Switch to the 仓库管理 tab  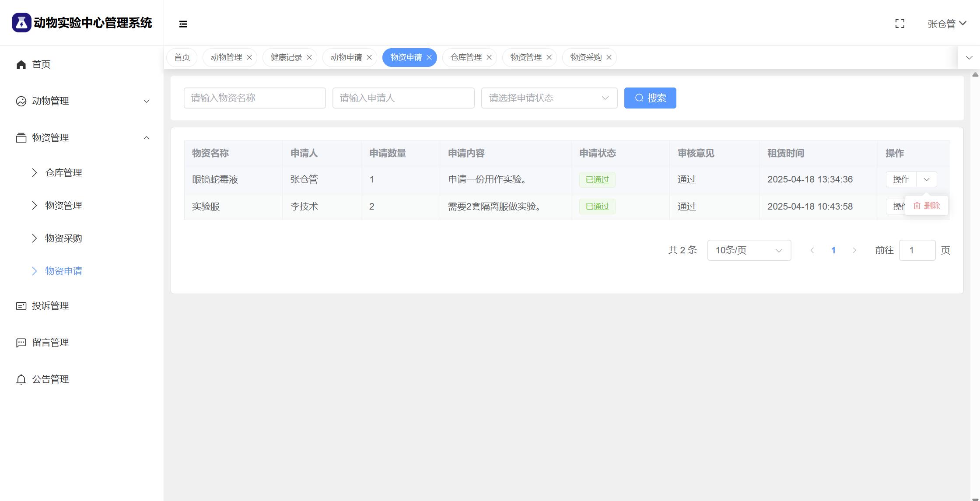pyautogui.click(x=465, y=57)
